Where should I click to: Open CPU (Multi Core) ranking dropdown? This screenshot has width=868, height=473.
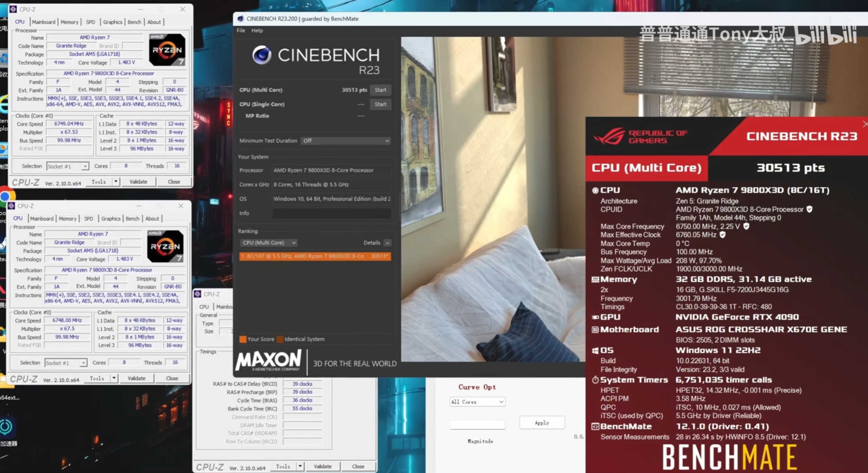268,243
